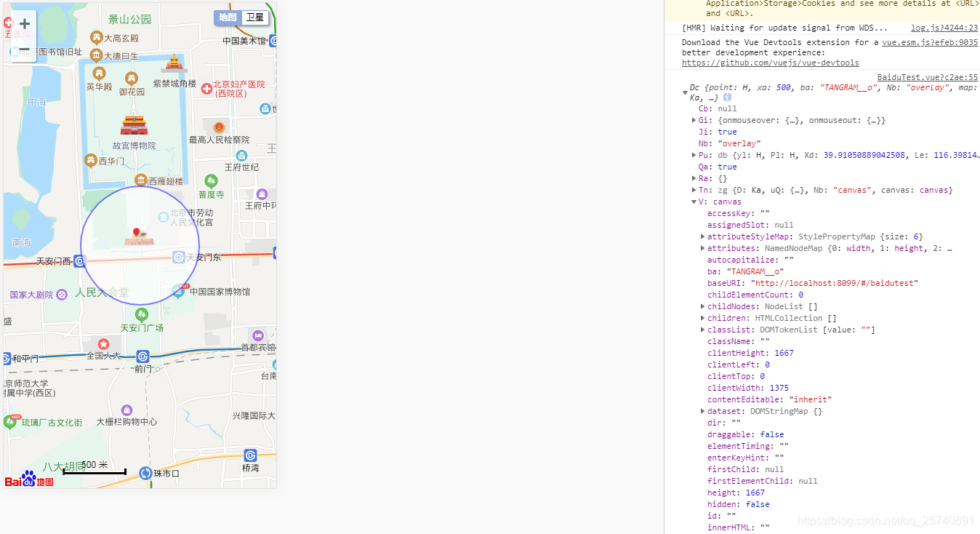This screenshot has width=980, height=534.
Task: Click the 桥湾 subway station icon
Action: pos(250,455)
